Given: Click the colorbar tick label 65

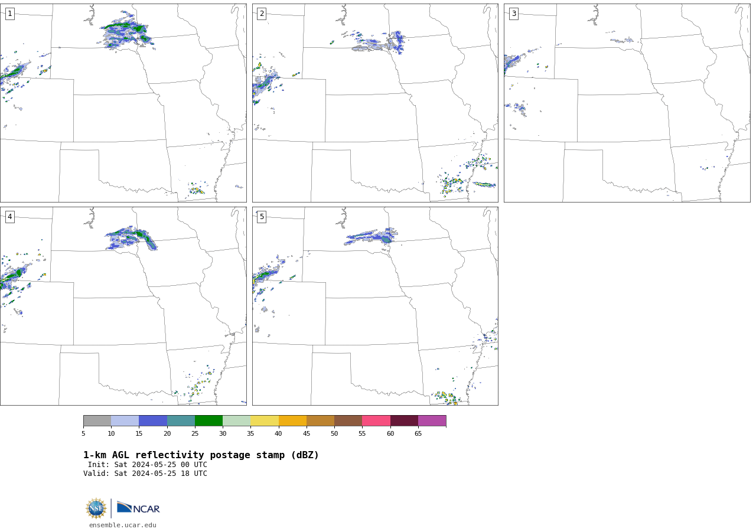Looking at the screenshot, I should point(418,434).
